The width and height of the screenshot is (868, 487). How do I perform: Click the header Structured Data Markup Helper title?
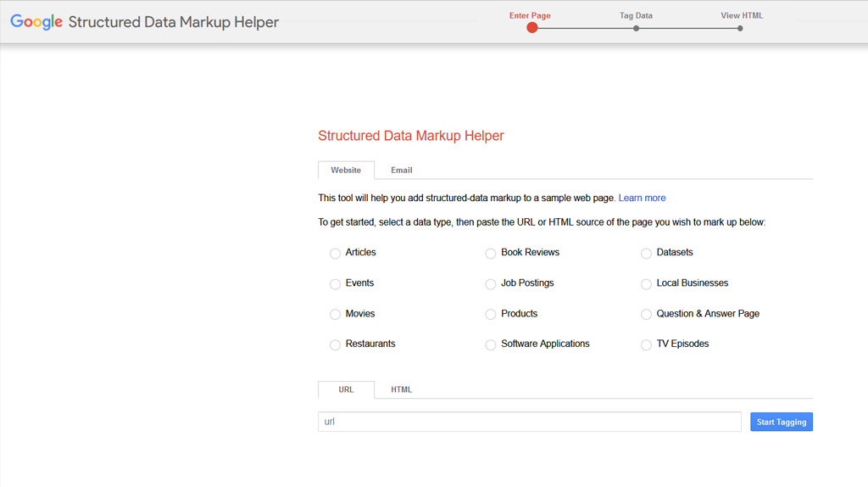click(x=173, y=22)
